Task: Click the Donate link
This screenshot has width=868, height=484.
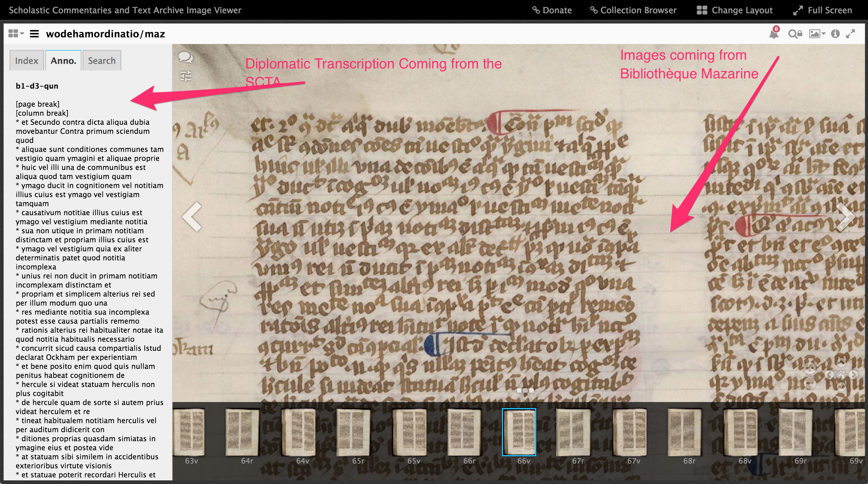Action: (x=552, y=10)
